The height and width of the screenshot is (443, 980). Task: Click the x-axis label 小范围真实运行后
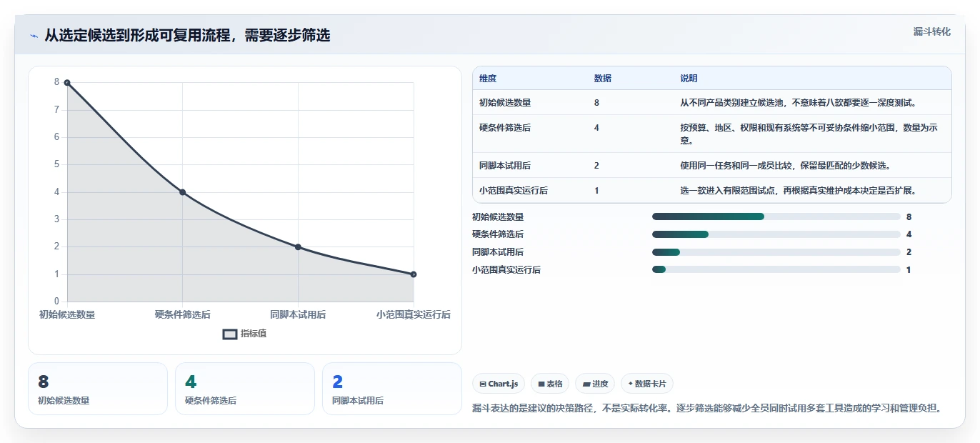coord(414,314)
